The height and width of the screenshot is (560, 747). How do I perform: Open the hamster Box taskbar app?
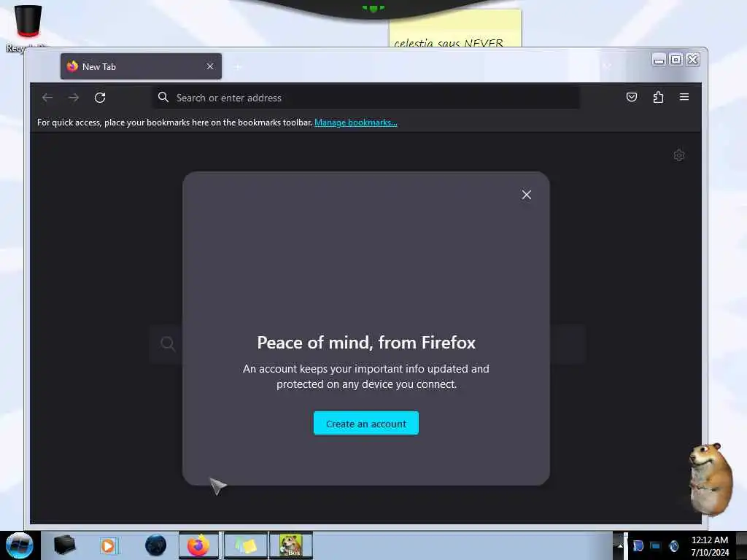pos(291,545)
